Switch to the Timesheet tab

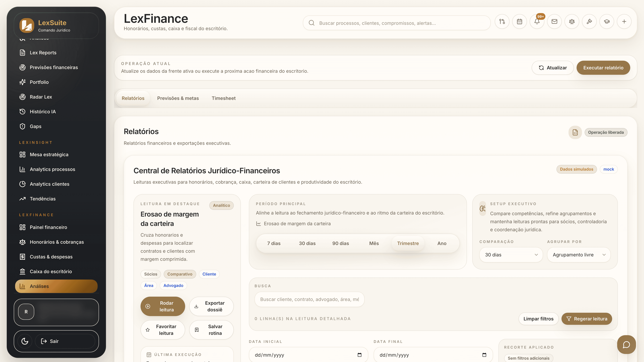click(224, 98)
